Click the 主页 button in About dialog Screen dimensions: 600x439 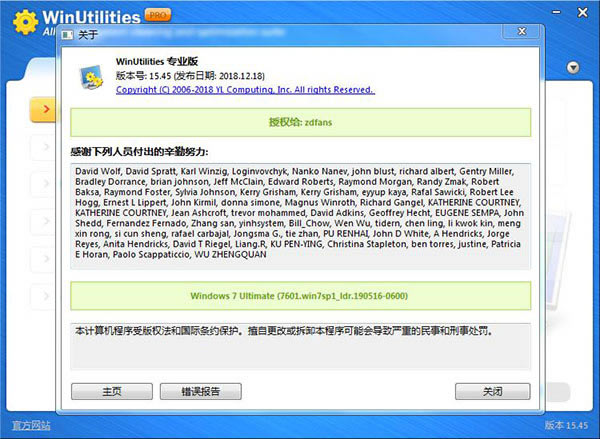pyautogui.click(x=112, y=391)
